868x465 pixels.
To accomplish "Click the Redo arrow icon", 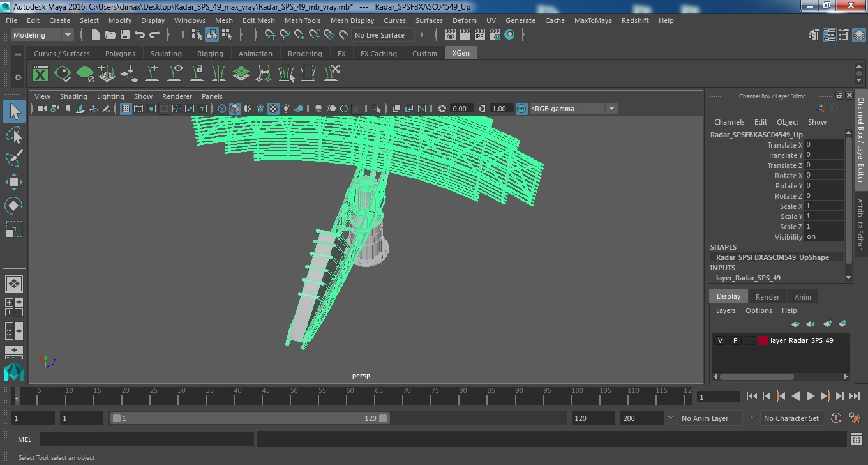I will tap(154, 35).
